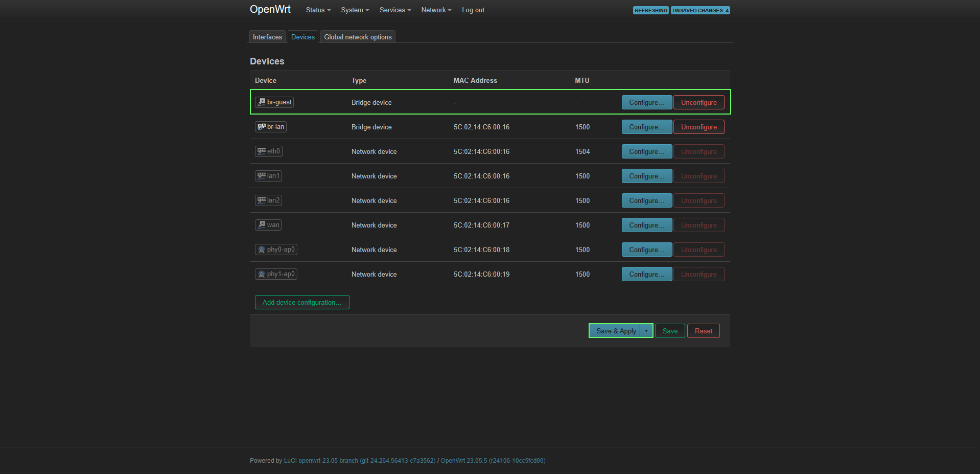Click the br-guest device icon
This screenshot has width=980, height=474.
pos(262,102)
